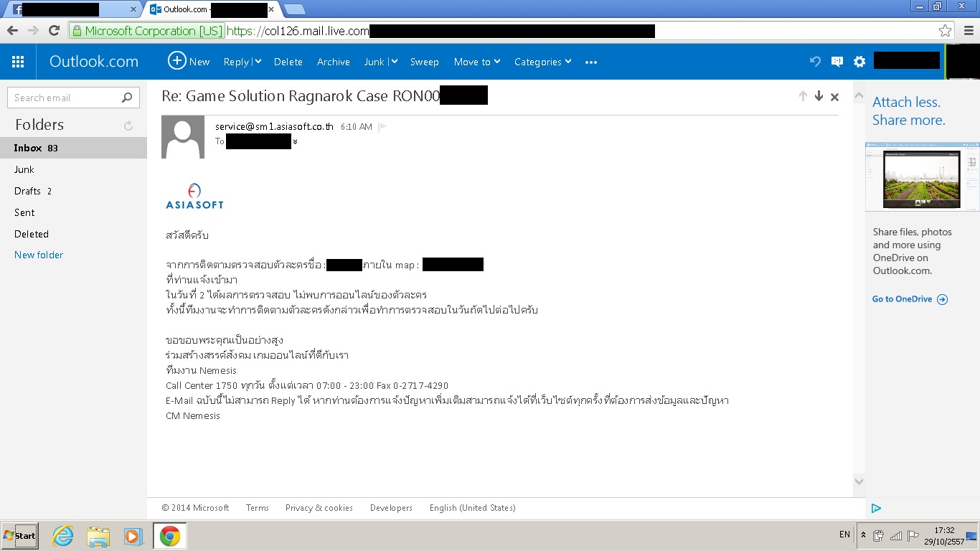Open Windows Explorer folder in taskbar

(x=98, y=536)
